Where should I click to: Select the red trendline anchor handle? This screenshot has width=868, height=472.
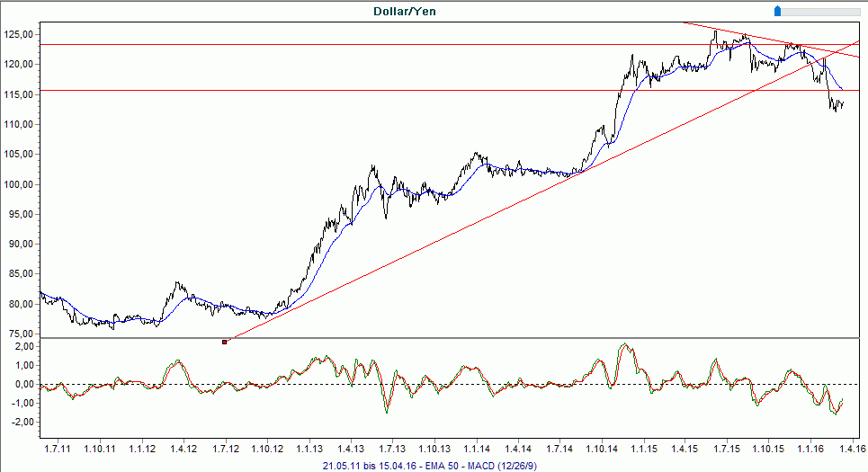(x=224, y=342)
